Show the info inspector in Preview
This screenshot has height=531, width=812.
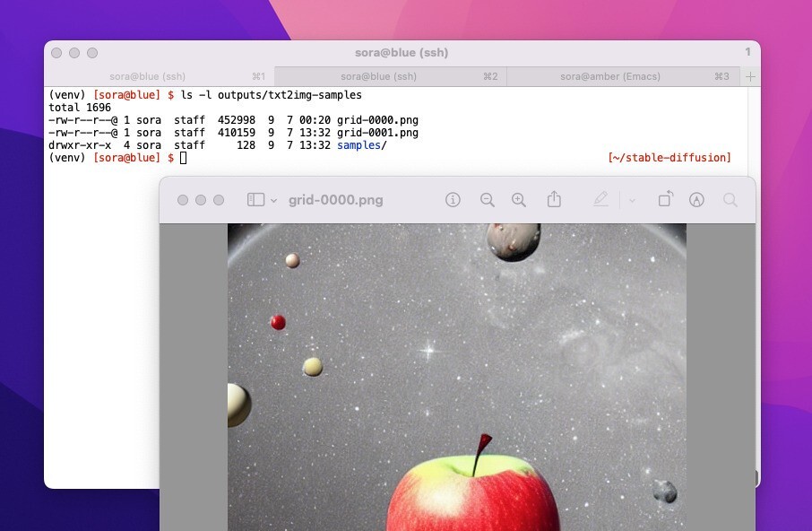click(453, 199)
